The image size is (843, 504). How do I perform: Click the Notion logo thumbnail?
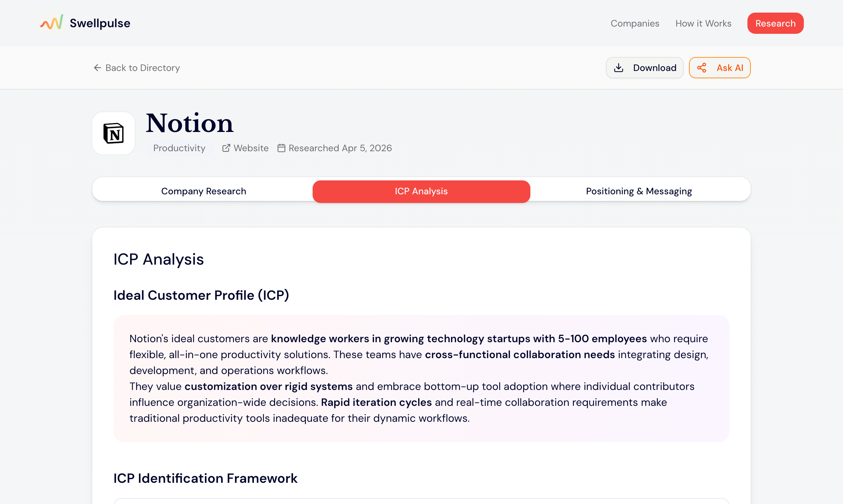[114, 133]
